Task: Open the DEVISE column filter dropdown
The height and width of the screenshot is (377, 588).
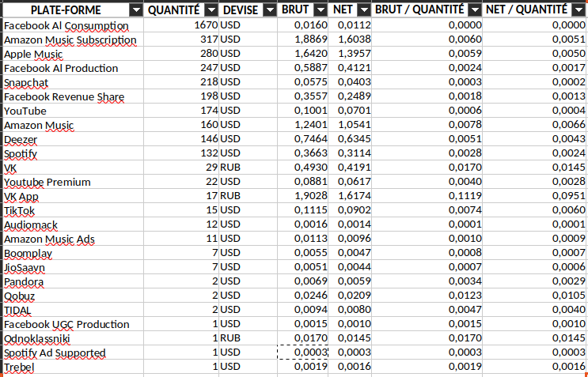Action: 270,10
